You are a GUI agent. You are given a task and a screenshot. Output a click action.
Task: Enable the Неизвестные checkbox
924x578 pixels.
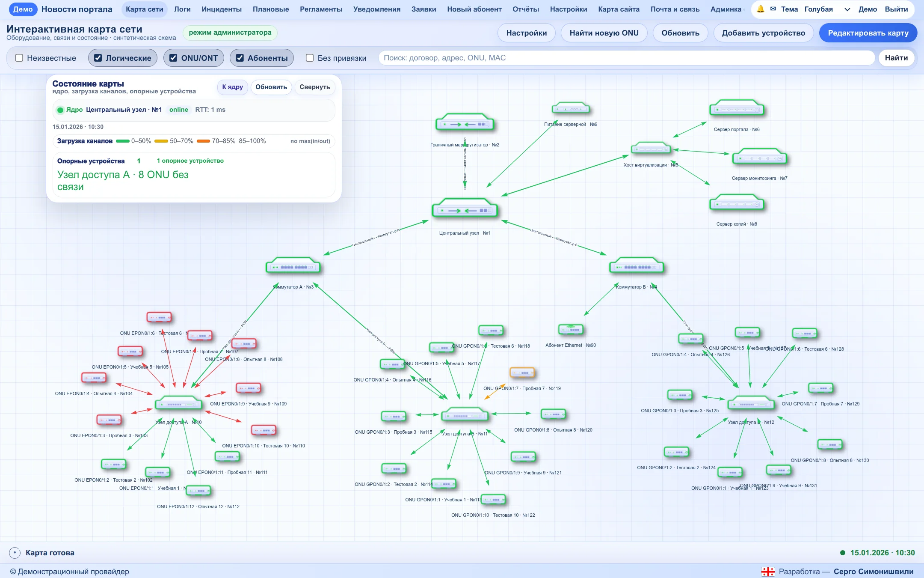pyautogui.click(x=19, y=58)
